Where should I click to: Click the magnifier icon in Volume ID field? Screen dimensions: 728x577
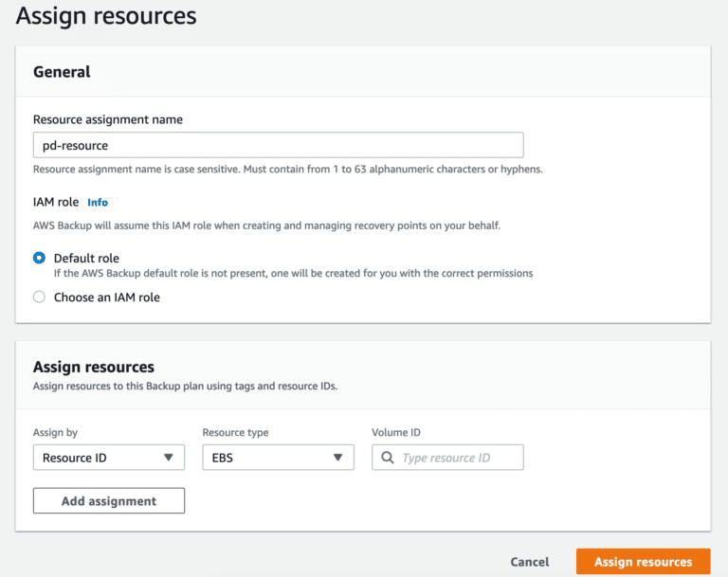(x=387, y=458)
